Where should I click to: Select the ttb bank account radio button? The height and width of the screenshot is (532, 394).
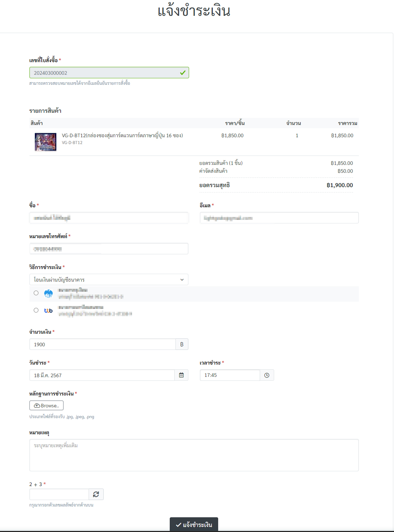click(x=36, y=310)
